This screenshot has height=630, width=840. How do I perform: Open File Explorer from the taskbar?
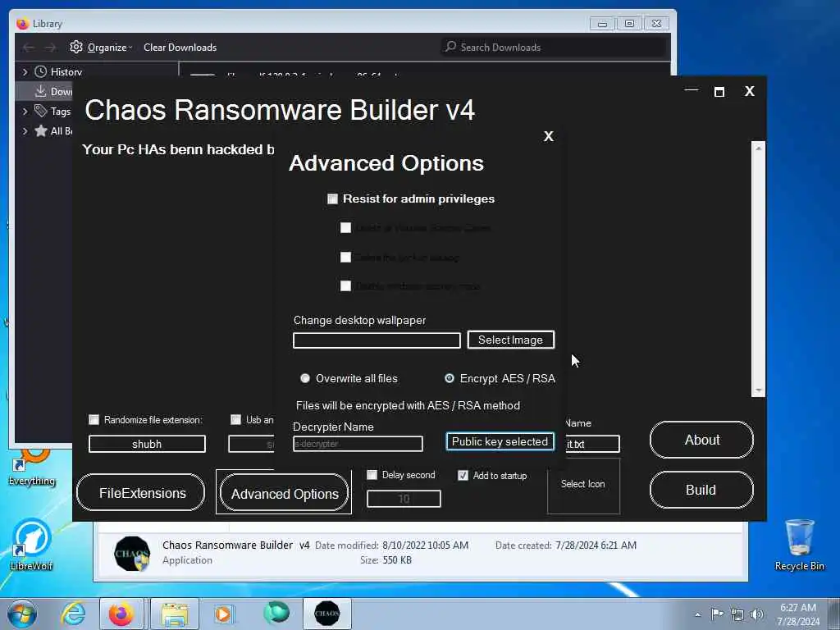[175, 614]
